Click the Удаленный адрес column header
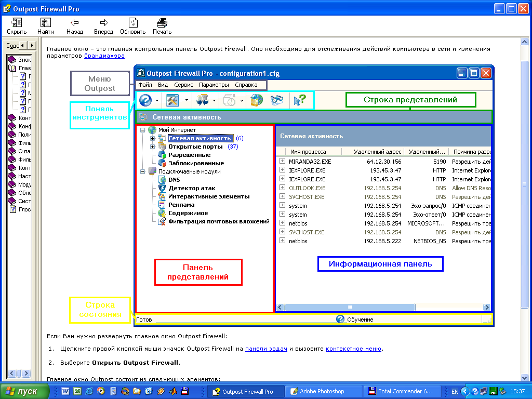The image size is (532, 399). (x=373, y=152)
